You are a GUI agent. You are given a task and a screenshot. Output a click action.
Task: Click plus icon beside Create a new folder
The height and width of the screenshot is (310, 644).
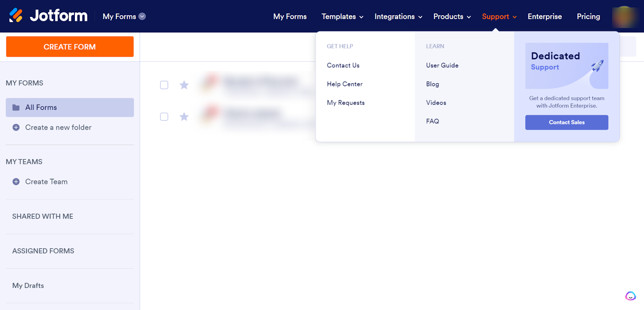(x=16, y=128)
